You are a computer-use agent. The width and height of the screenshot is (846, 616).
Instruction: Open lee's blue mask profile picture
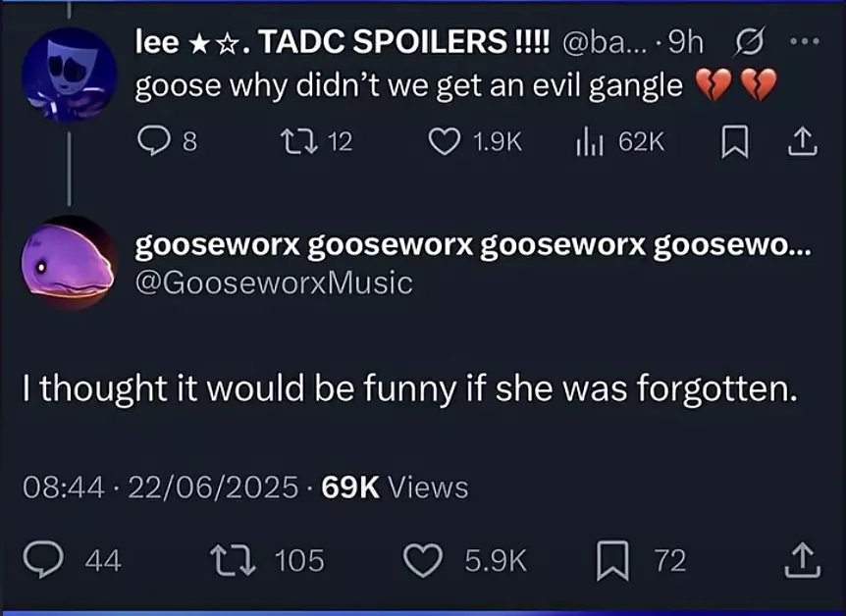69,75
